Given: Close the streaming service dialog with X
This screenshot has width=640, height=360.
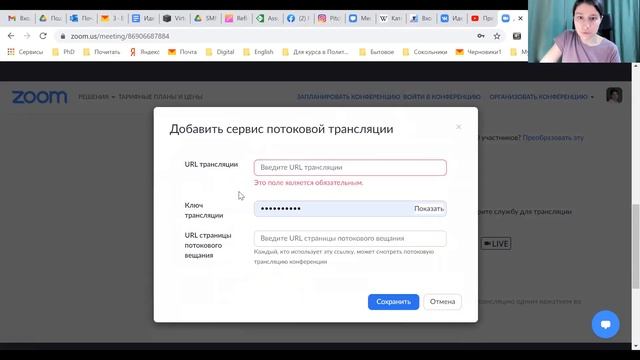Looking at the screenshot, I should [x=458, y=127].
